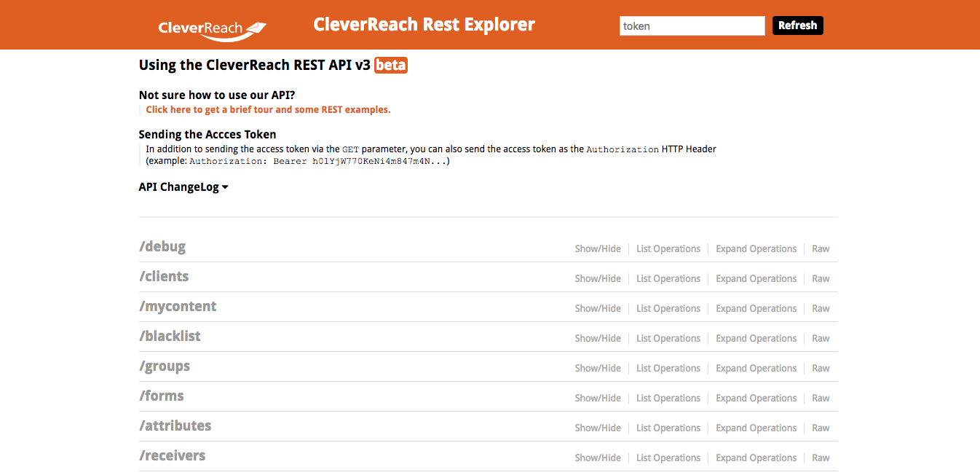Open the /debug endpoint heading
Image resolution: width=980 pixels, height=475 pixels.
tap(162, 246)
